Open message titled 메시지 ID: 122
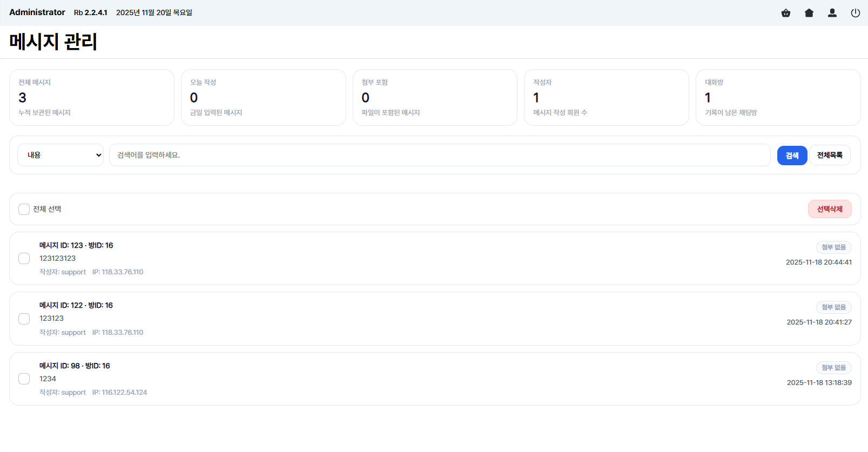 tap(76, 305)
